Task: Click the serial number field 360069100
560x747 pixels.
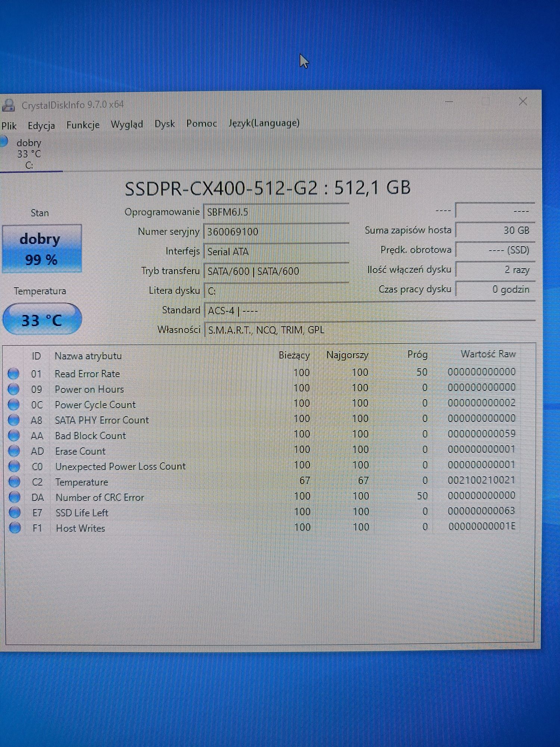Action: (x=276, y=232)
